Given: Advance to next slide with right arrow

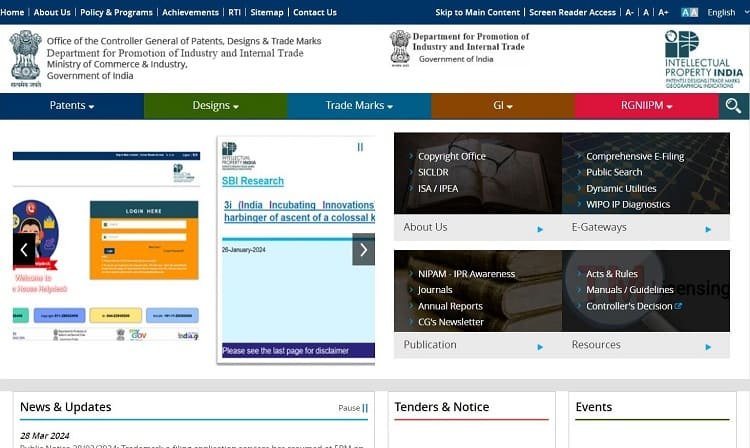Looking at the screenshot, I should pyautogui.click(x=364, y=249).
